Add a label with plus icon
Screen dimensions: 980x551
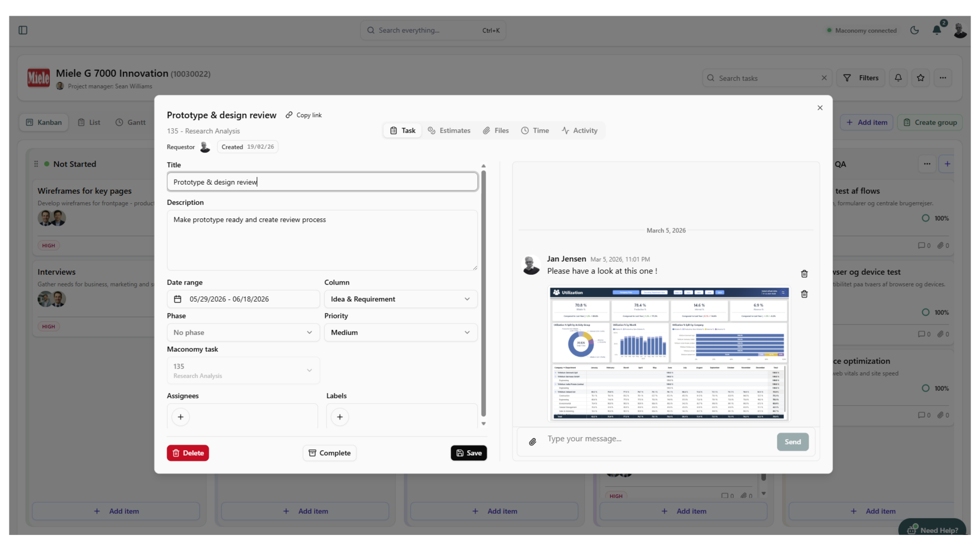tap(339, 417)
